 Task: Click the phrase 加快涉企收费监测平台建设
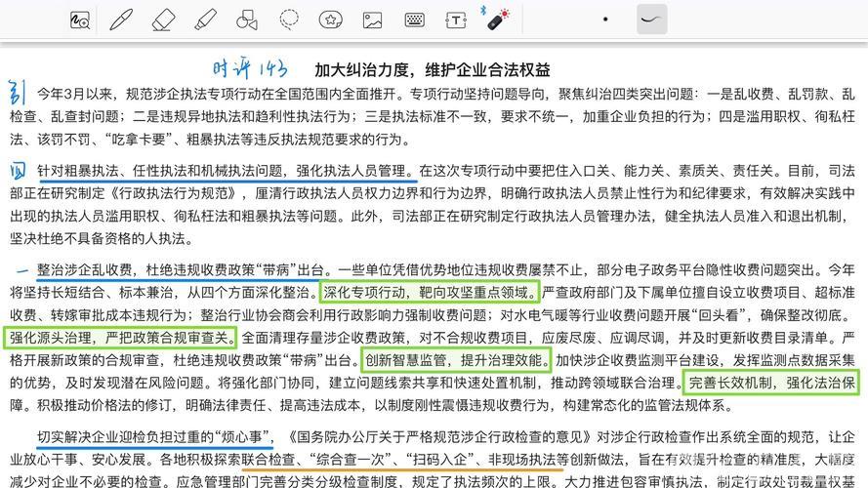(637, 360)
